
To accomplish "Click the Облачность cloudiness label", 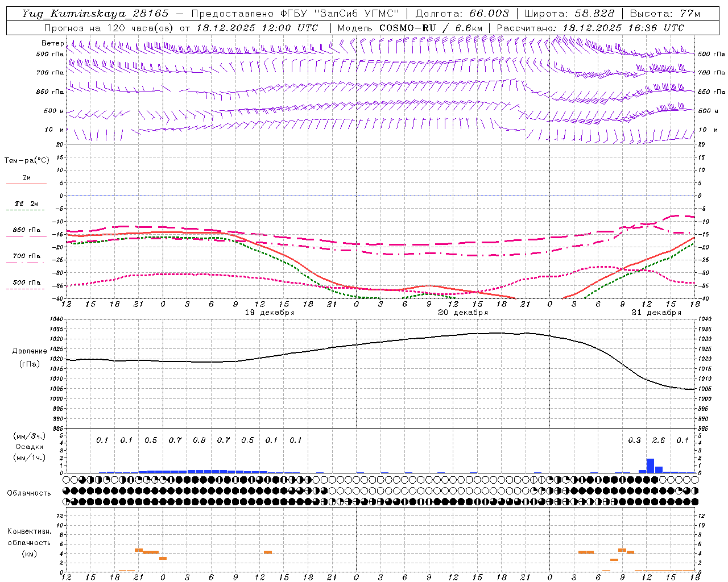I will pyautogui.click(x=29, y=493).
